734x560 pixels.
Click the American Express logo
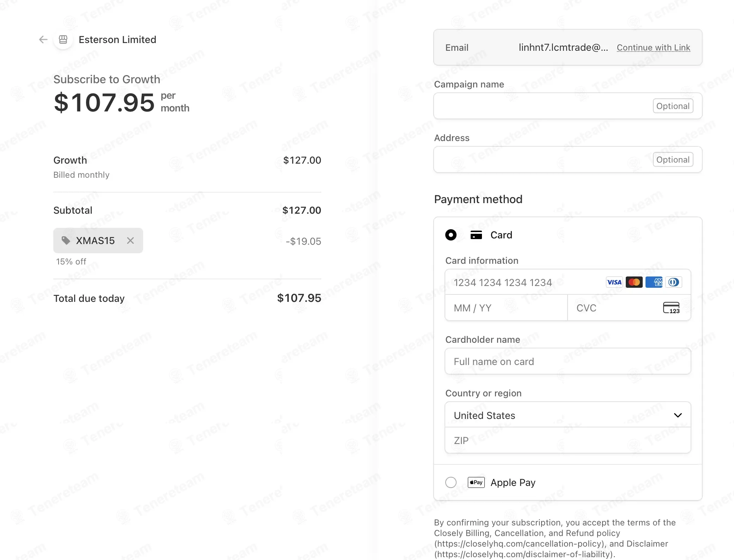pos(654,282)
